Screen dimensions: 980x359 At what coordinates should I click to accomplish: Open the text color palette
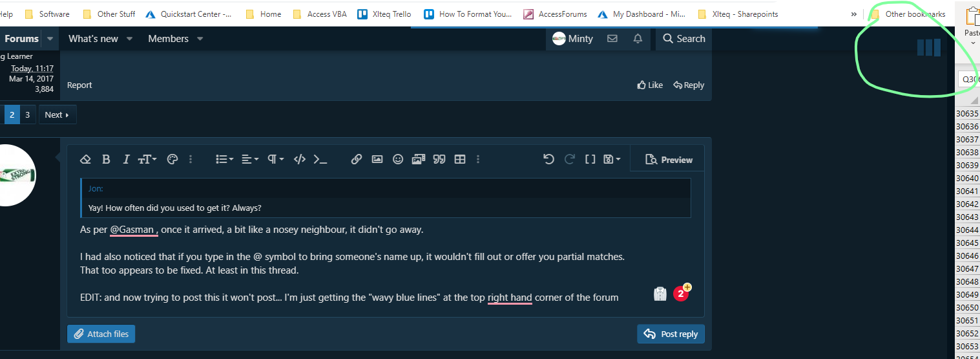click(172, 159)
